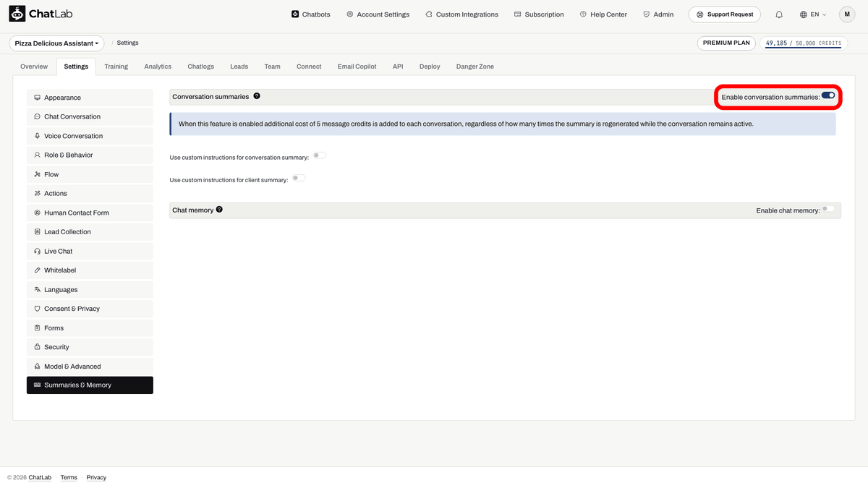Image resolution: width=868 pixels, height=488 pixels.
Task: Disable the conversation summaries toggle
Action: pos(828,95)
